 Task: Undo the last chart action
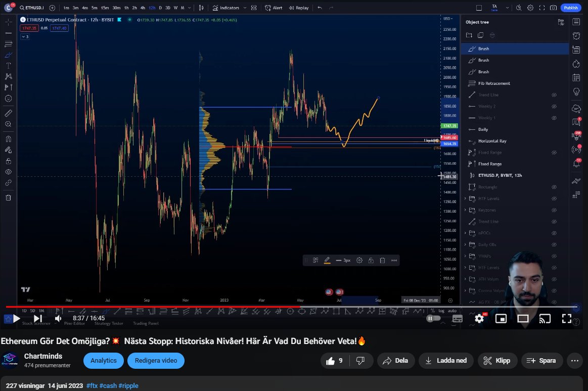click(x=320, y=8)
